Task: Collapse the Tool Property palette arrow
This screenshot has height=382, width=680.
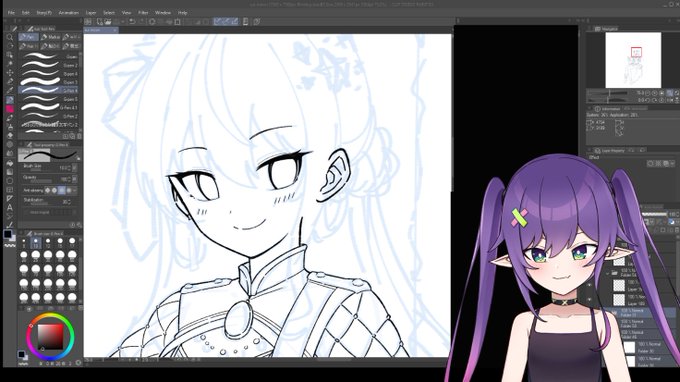Action: [21, 144]
